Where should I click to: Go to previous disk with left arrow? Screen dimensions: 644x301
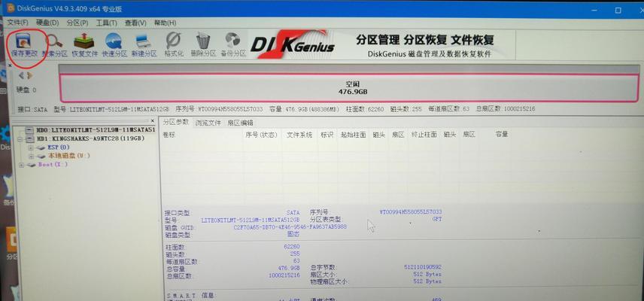tap(21, 75)
